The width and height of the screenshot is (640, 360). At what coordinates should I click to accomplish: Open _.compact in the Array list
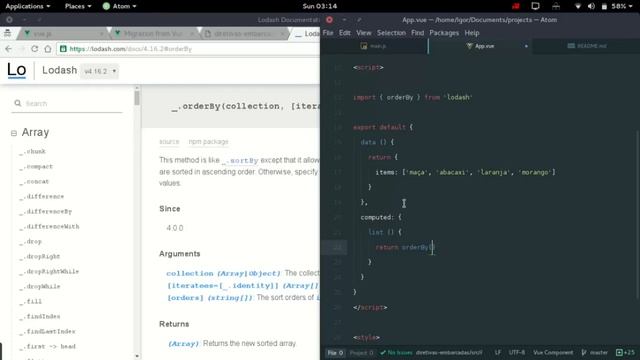pyautogui.click(x=36, y=167)
